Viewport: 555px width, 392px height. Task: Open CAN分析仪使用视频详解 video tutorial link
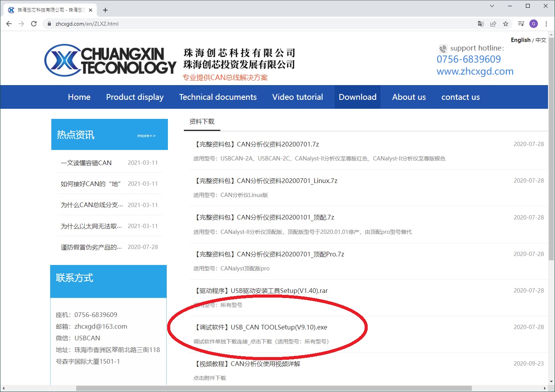coord(247,364)
